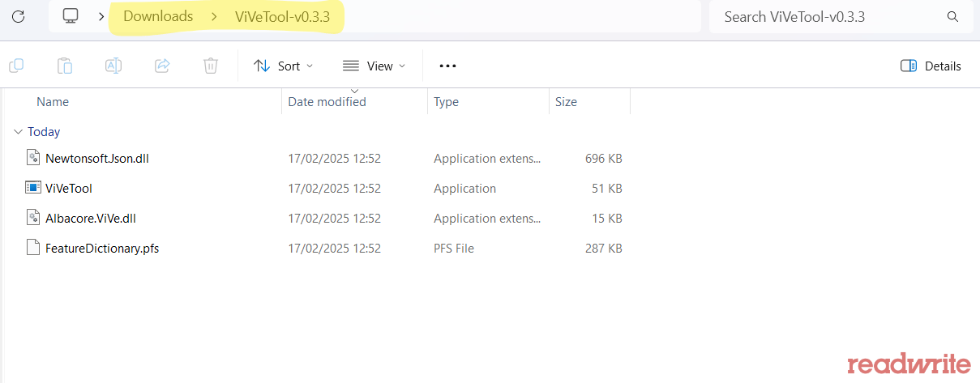The height and width of the screenshot is (383, 980).
Task: Sort by Name column header
Action: tap(53, 101)
